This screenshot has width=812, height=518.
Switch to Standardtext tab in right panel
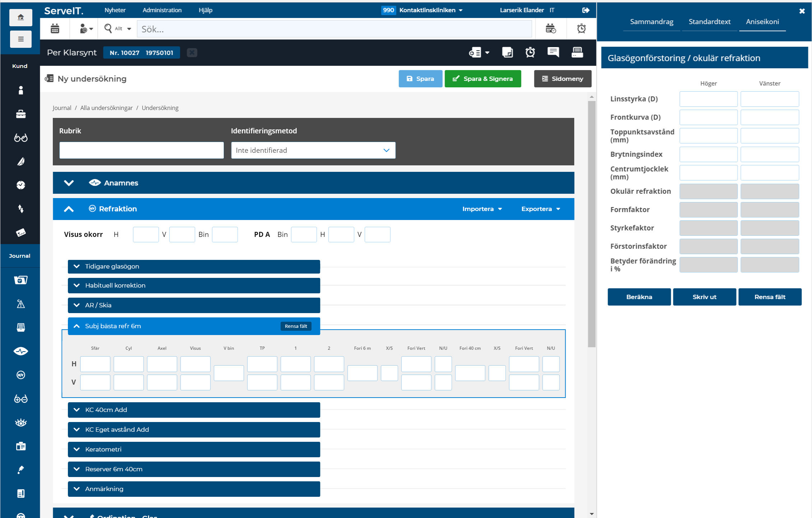click(710, 21)
